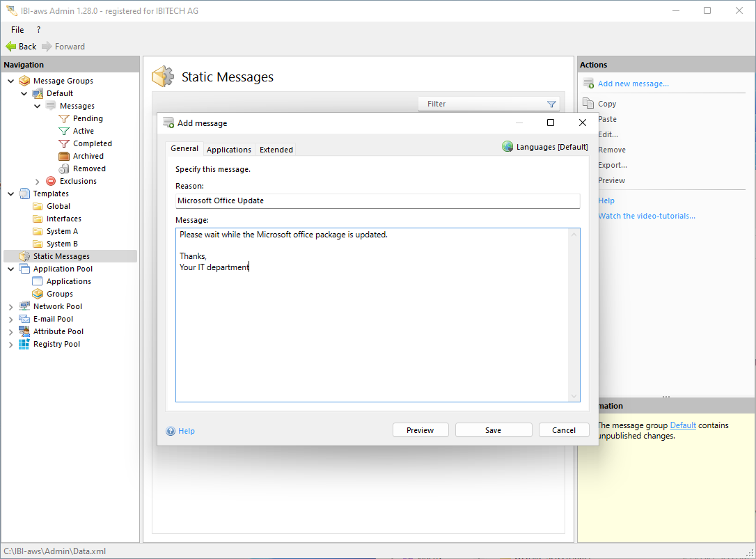This screenshot has width=756, height=559.
Task: Click the Languages globe icon
Action: 507,147
